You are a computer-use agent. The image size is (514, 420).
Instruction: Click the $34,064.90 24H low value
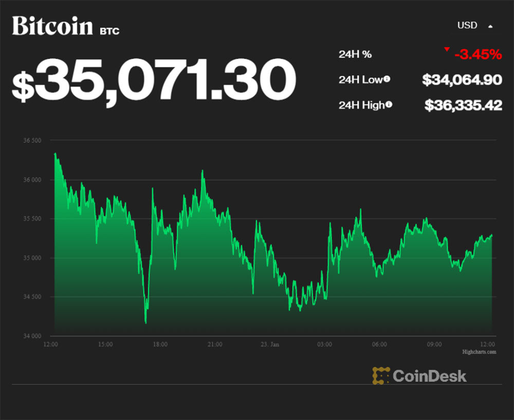coord(462,80)
